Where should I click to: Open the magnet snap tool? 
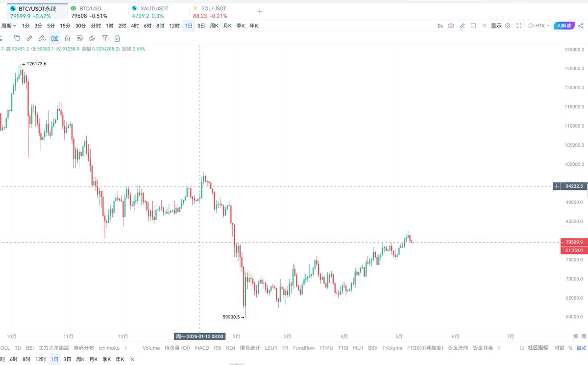[92, 38]
